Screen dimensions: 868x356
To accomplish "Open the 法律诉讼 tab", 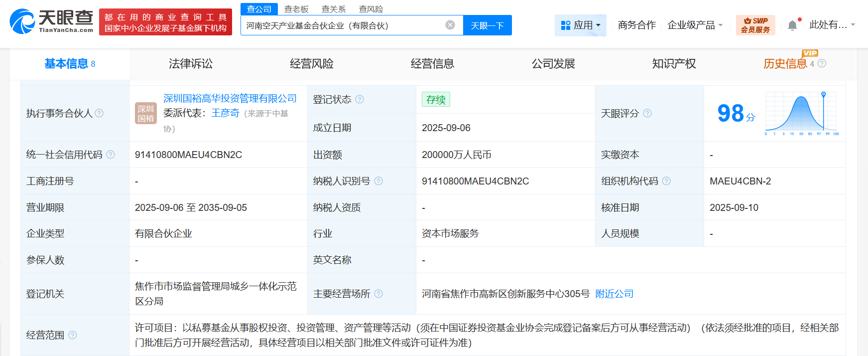I will point(191,64).
